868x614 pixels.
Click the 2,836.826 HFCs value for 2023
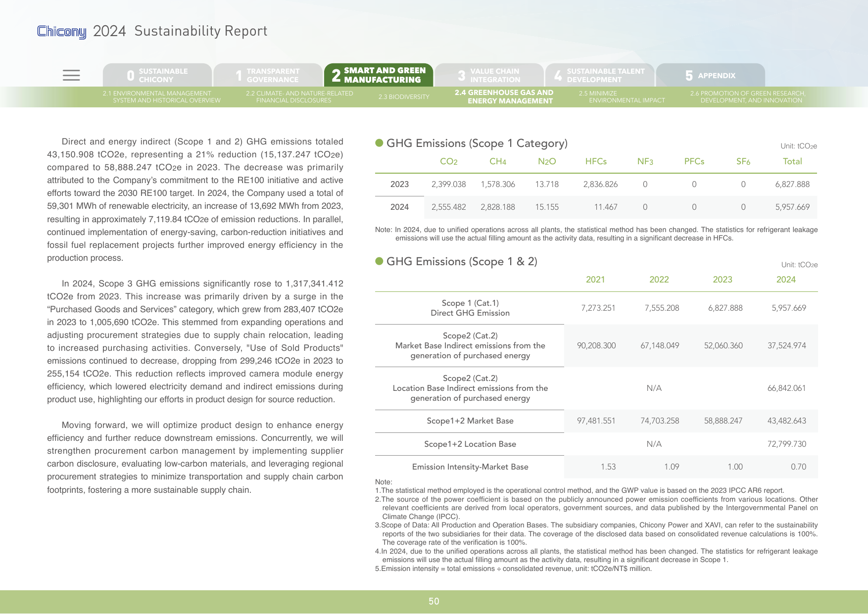tap(600, 185)
